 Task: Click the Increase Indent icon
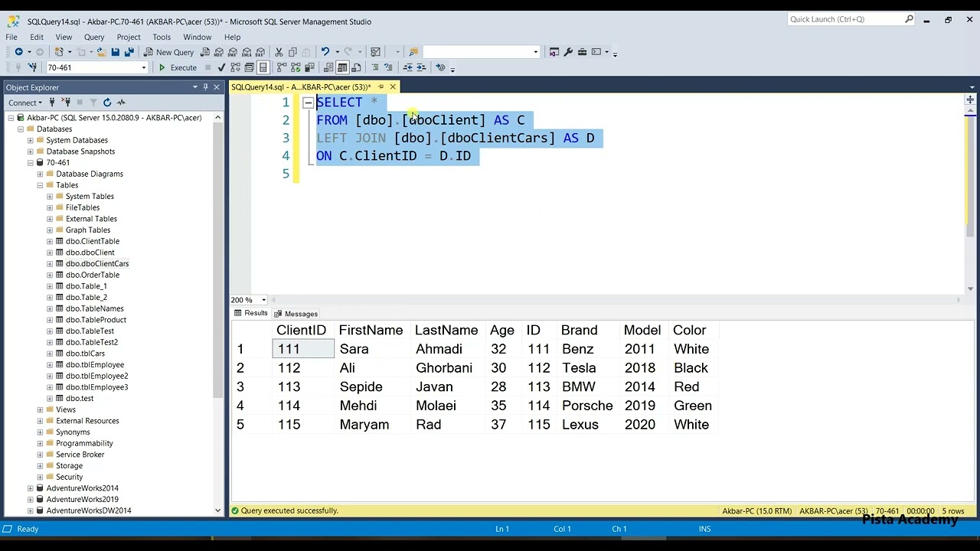(421, 67)
